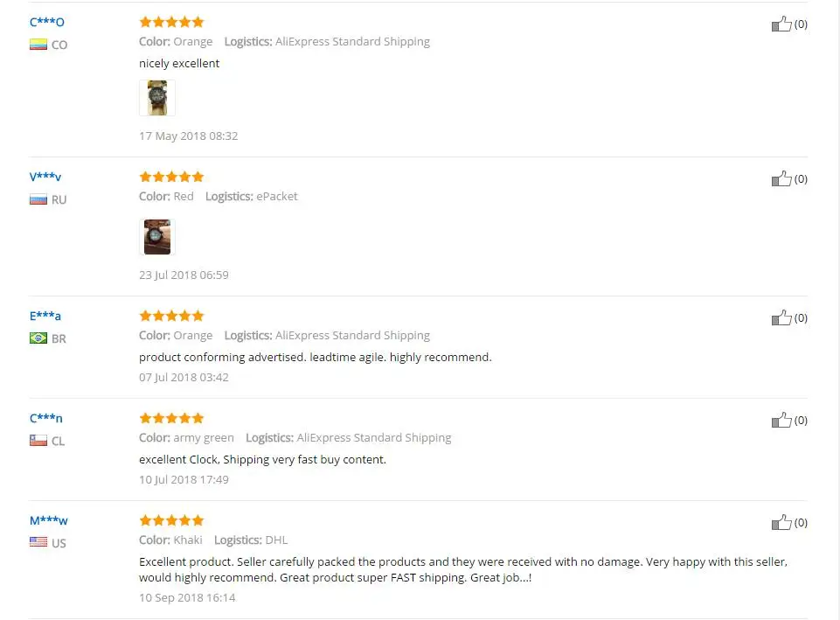Viewport: 840px width, 620px height.
Task: Like M***w's review from US
Action: (x=781, y=522)
